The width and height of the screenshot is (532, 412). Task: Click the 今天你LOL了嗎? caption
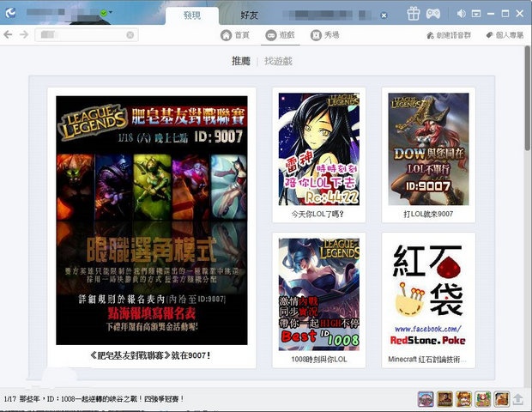pos(317,214)
